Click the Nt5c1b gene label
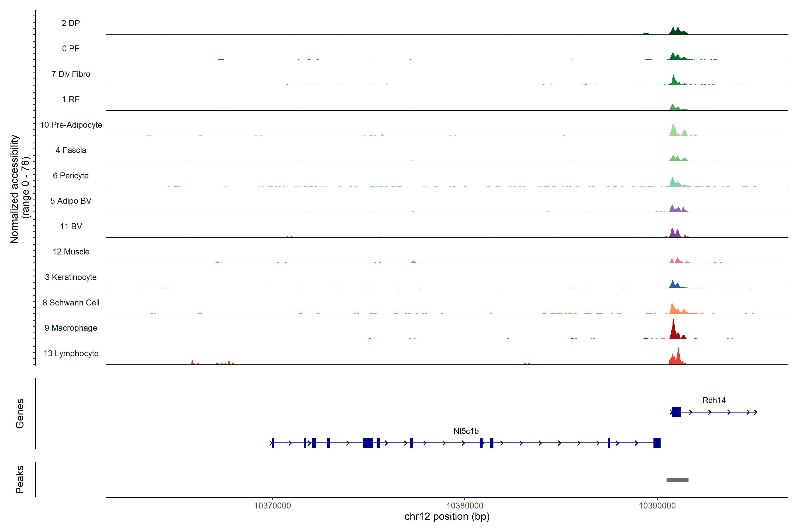 (x=466, y=431)
